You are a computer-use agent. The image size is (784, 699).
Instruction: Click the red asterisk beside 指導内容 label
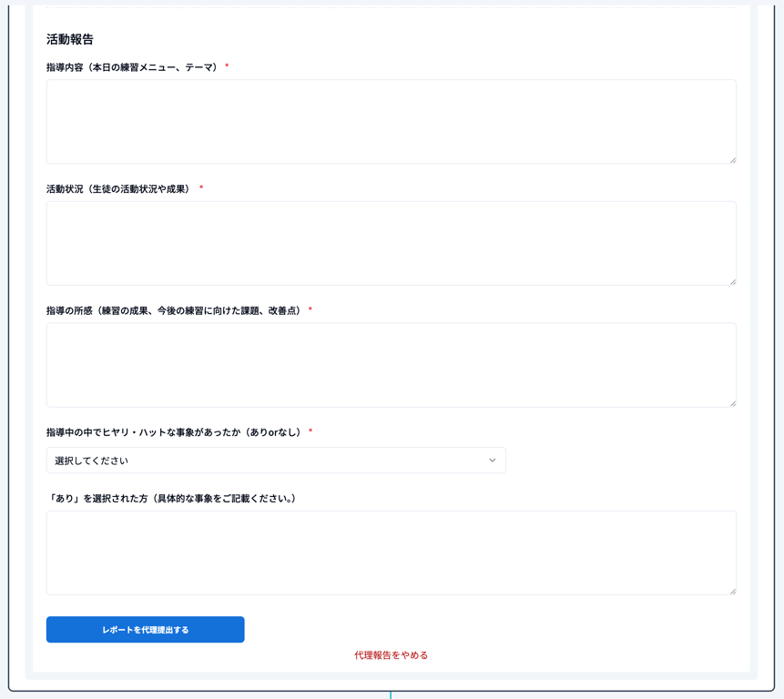[227, 67]
